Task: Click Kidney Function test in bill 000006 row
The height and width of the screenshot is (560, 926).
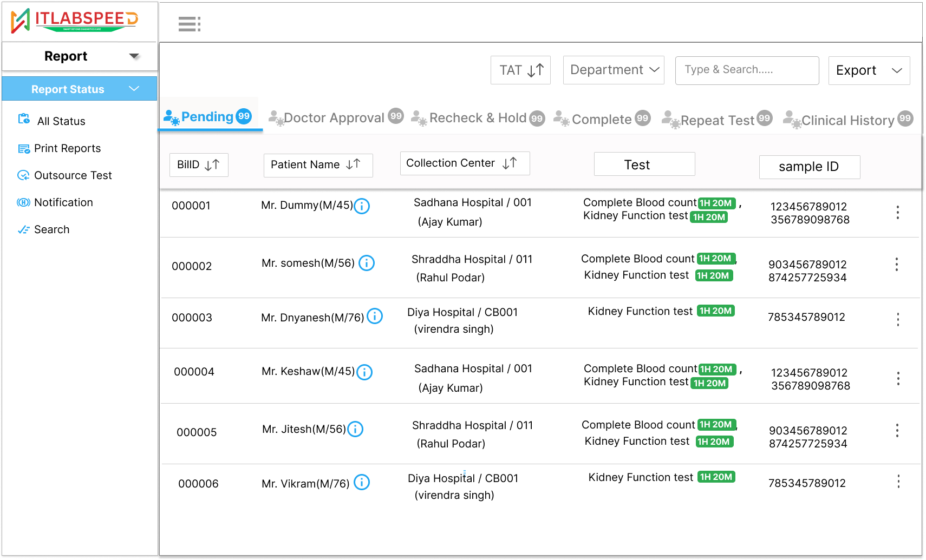Action: [x=641, y=477]
